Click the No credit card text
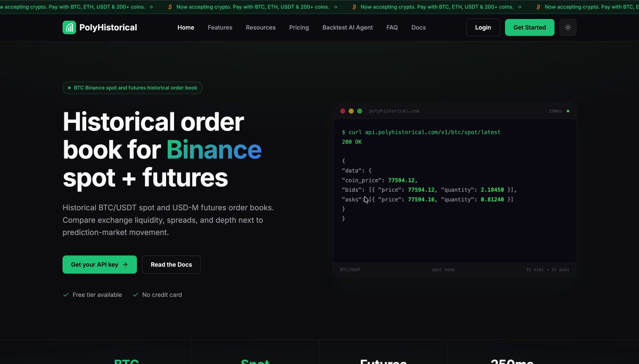This screenshot has width=639, height=364. click(162, 295)
